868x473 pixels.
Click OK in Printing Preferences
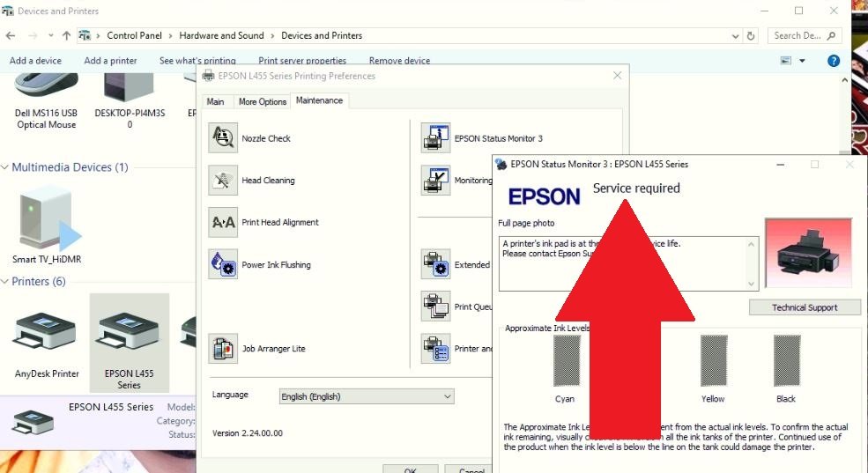coord(410,469)
